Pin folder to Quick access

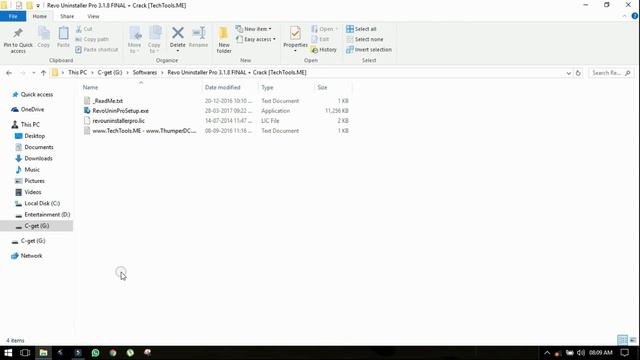(18, 40)
